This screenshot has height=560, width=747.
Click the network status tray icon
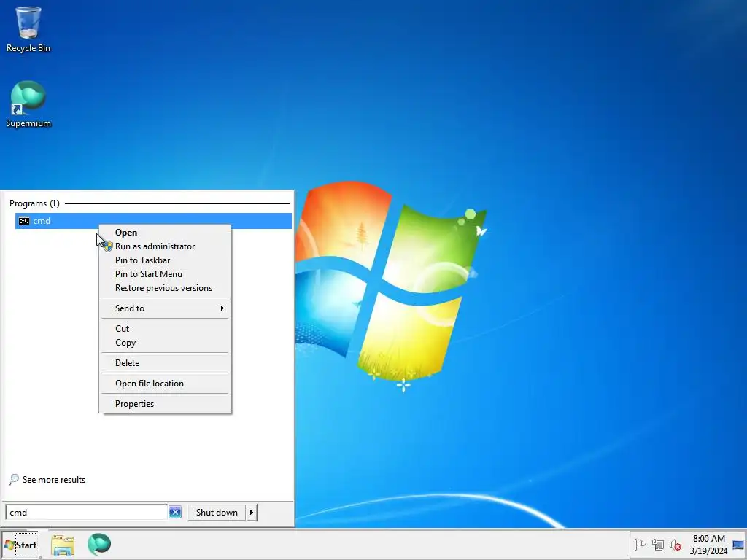click(x=658, y=544)
